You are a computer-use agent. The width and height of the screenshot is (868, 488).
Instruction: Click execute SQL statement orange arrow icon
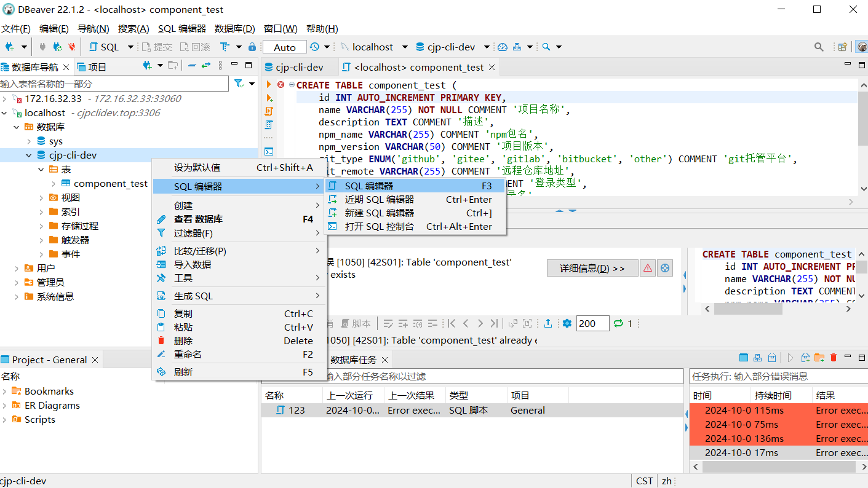(269, 85)
